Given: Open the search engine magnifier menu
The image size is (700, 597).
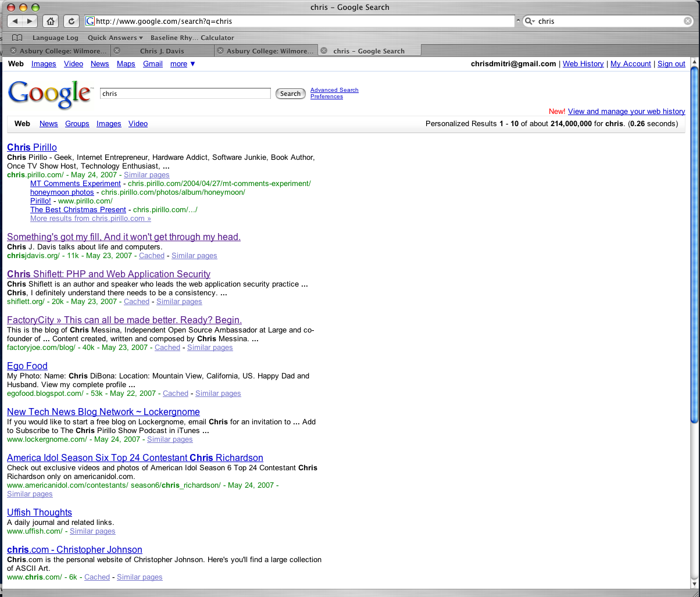Looking at the screenshot, I should coord(529,21).
